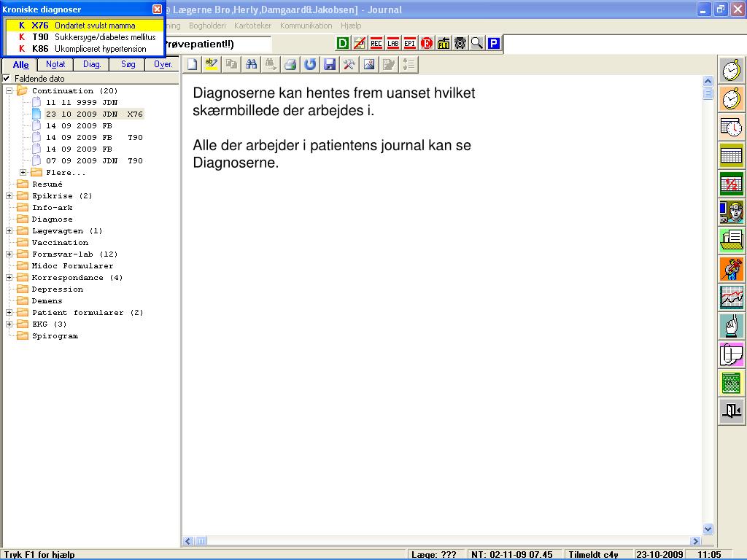The height and width of the screenshot is (560, 747).
Task: Click the green calendar with ½ icon
Action: click(732, 184)
